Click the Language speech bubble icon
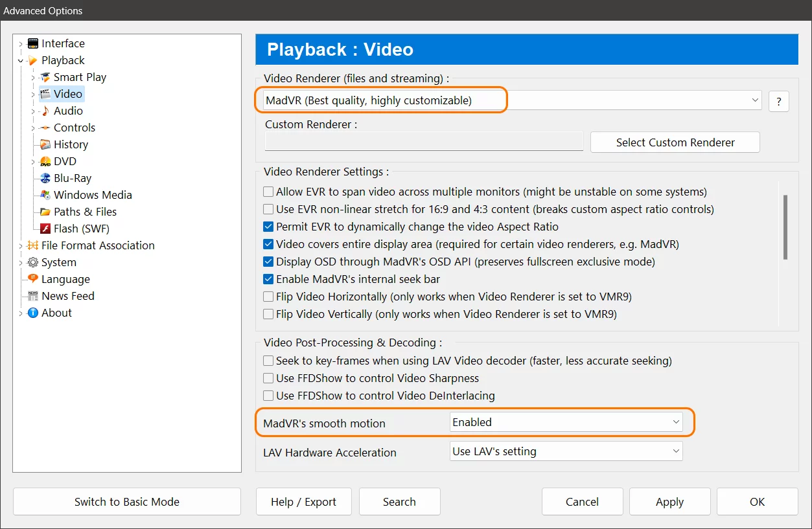 (33, 279)
